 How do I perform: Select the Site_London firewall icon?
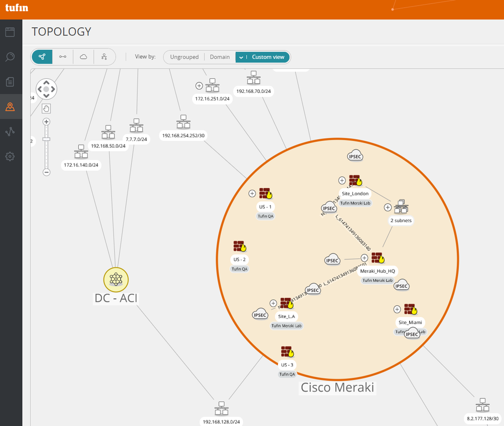356,180
